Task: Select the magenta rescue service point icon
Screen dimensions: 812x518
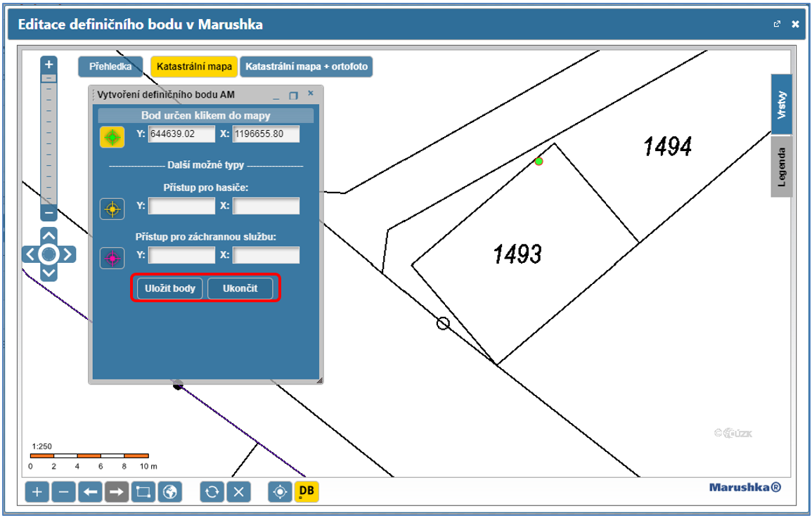Action: click(x=112, y=258)
